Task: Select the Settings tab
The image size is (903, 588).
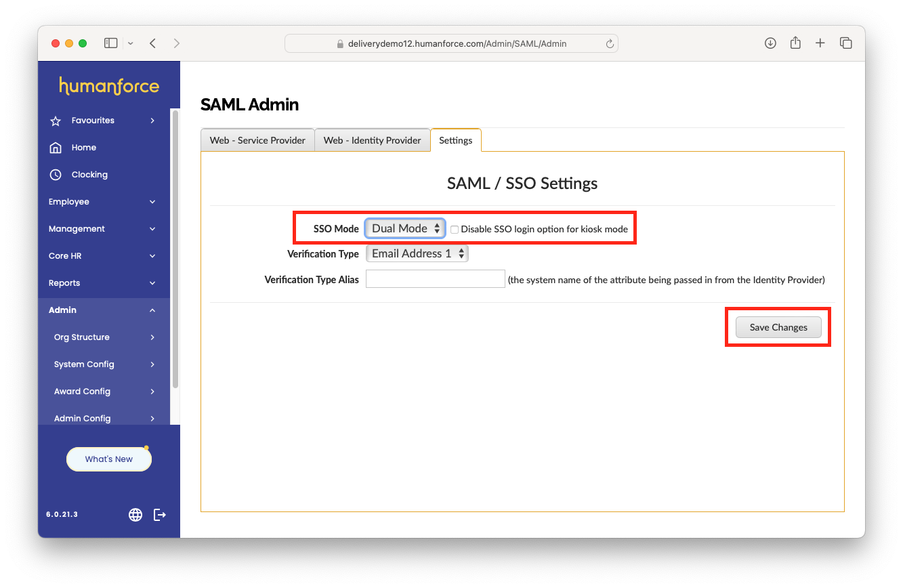Action: [x=456, y=140]
